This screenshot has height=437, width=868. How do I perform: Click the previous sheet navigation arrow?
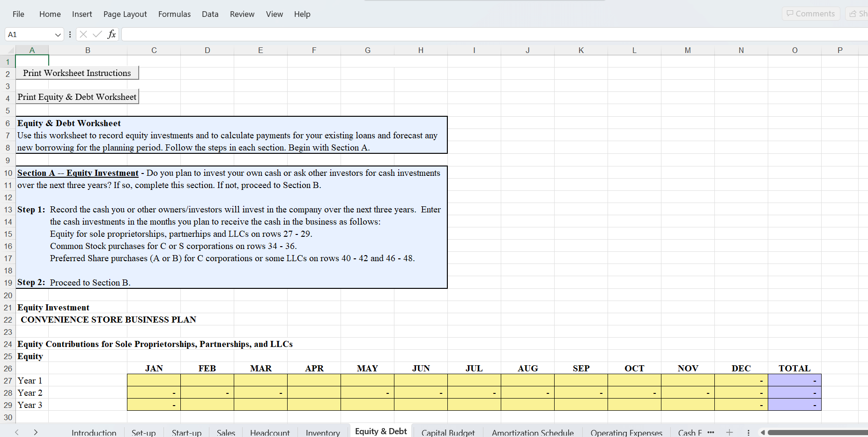click(17, 432)
